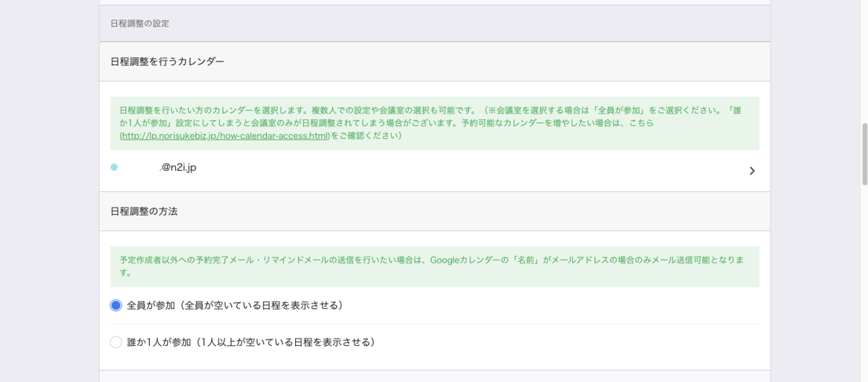Click the 日程調整の方法 section header
Screen dimensions: 868x382
coord(435,211)
